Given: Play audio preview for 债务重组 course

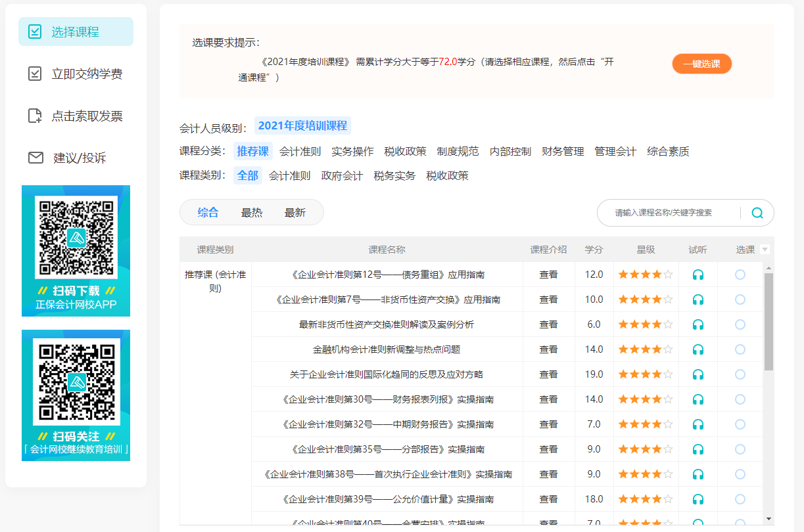Looking at the screenshot, I should pos(698,275).
